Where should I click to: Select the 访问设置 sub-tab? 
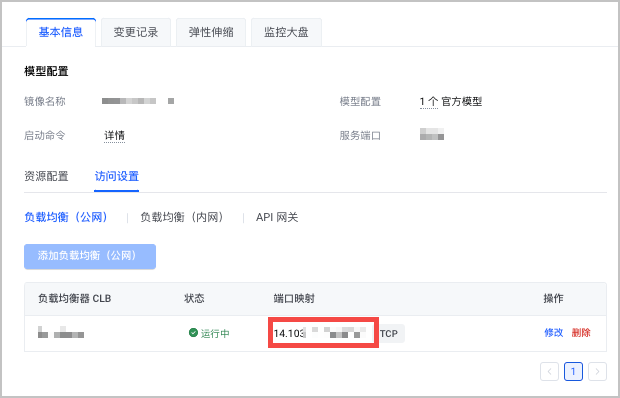click(117, 176)
